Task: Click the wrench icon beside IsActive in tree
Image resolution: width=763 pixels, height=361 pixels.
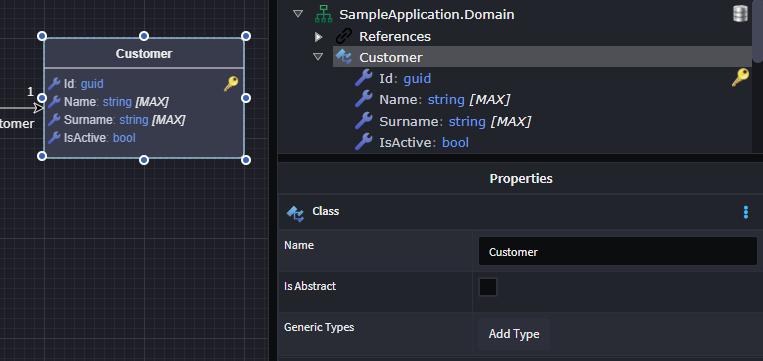Action: pos(363,142)
